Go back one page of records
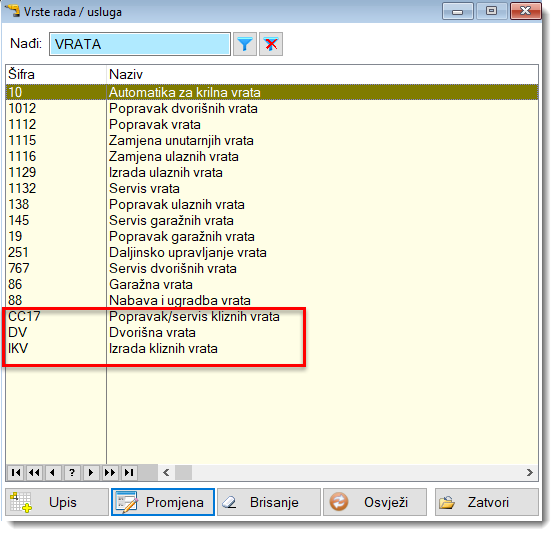The image size is (557, 536). coord(34,472)
